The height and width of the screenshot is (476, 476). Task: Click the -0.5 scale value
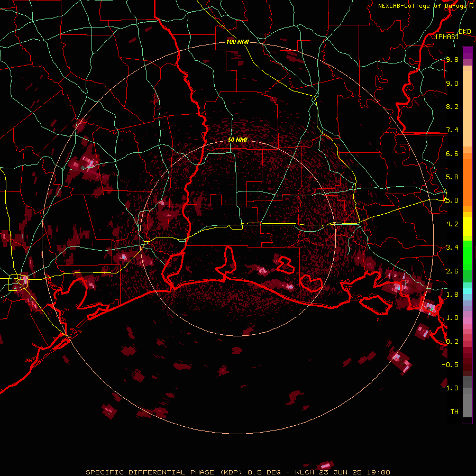tap(450, 364)
